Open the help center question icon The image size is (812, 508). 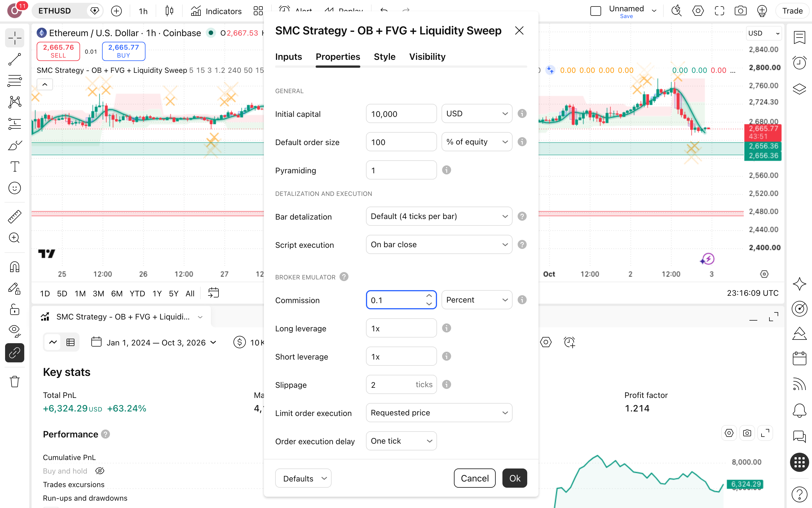pos(799,494)
